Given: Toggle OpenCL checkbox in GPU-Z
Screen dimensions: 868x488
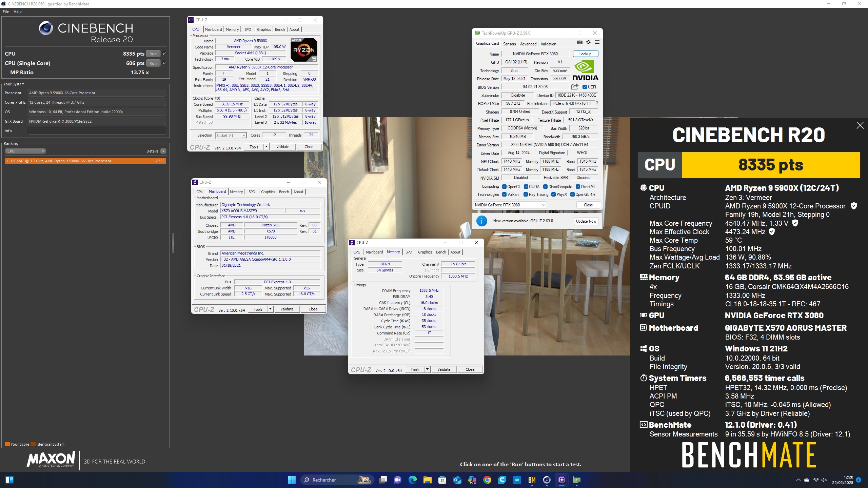Looking at the screenshot, I should pyautogui.click(x=504, y=187).
